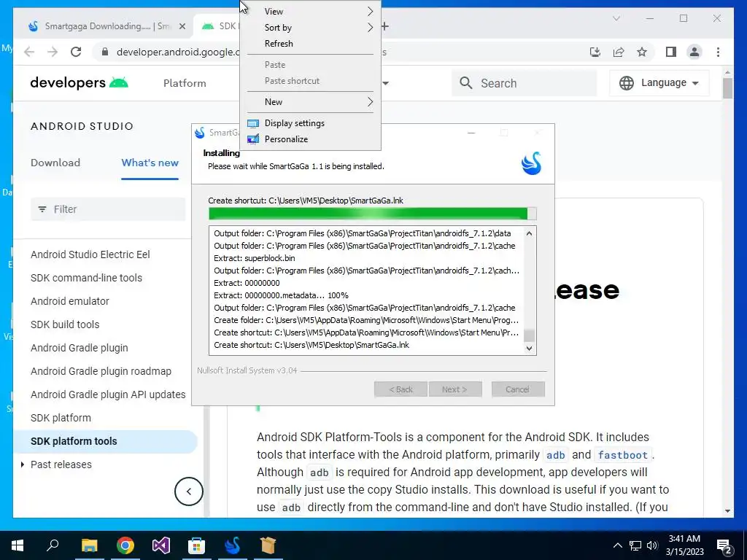Expand New submenu in context menu
Viewport: 747px width, 560px height.
click(x=310, y=102)
